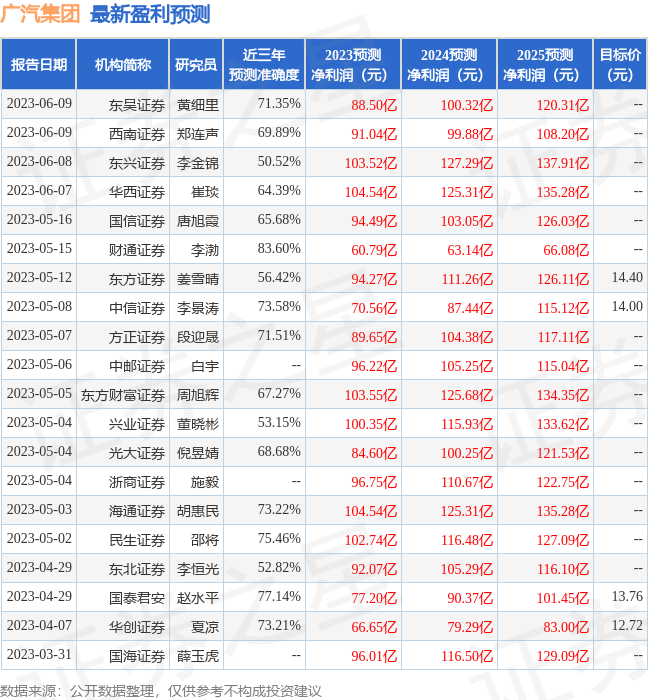Click the 77.14% accuracy value
648x700 pixels.
(279, 596)
